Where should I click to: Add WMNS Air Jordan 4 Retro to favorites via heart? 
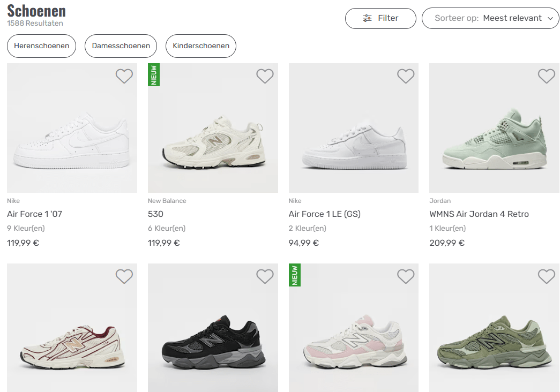[547, 76]
